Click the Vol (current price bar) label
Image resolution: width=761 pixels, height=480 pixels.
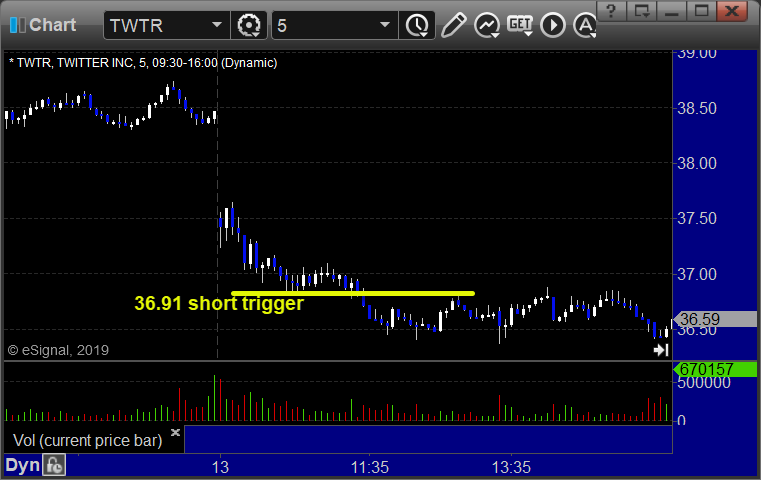pyautogui.click(x=87, y=440)
